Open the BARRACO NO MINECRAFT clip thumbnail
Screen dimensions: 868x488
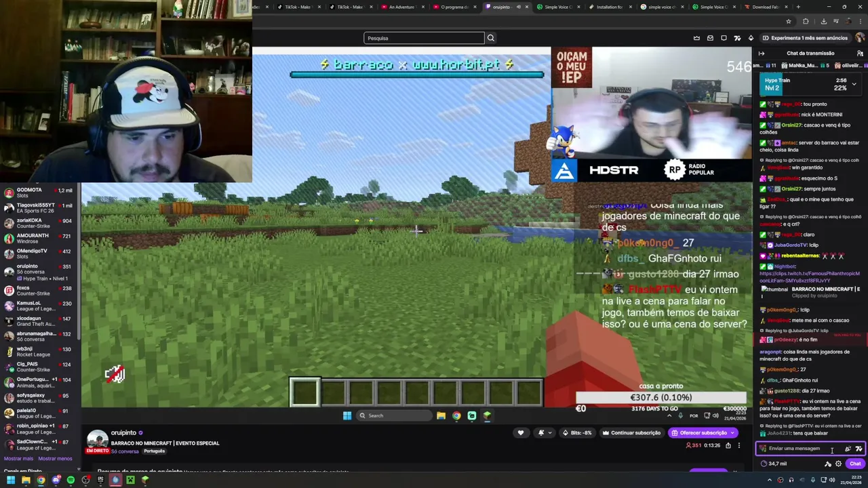(774, 291)
